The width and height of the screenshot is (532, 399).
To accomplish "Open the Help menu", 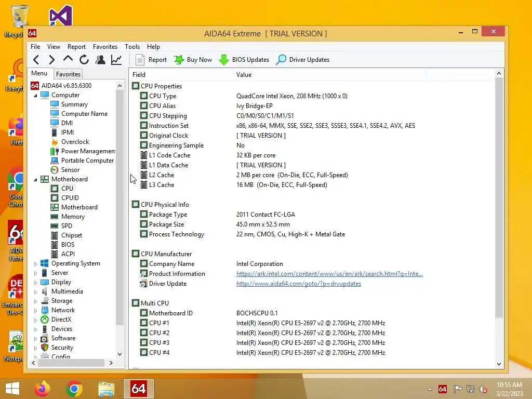I will [x=153, y=46].
